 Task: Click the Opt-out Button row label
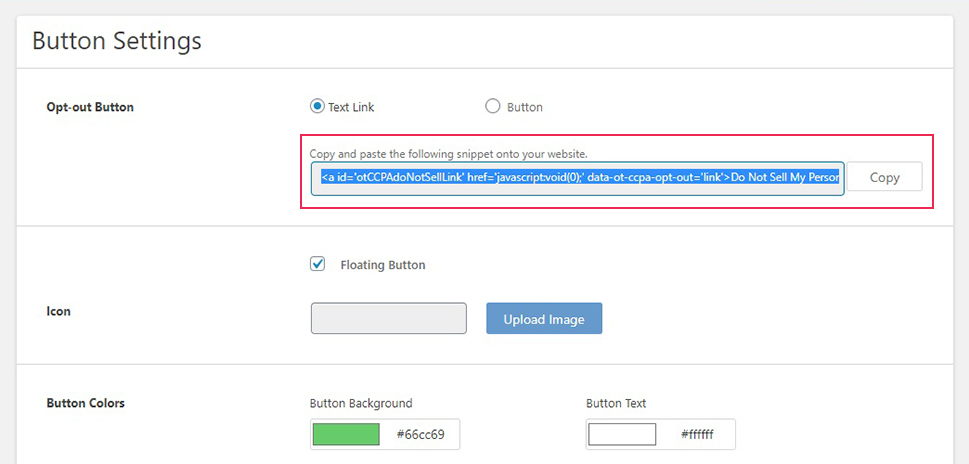point(90,107)
